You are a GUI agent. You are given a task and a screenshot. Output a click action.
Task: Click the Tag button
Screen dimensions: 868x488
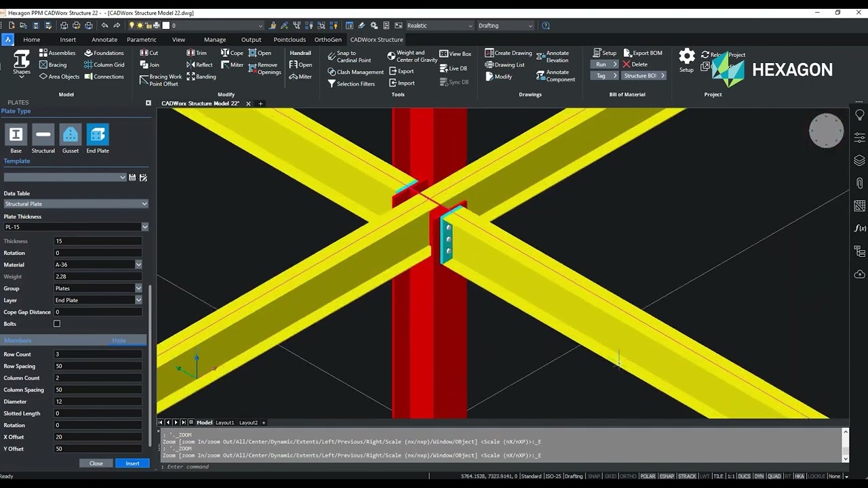click(605, 76)
